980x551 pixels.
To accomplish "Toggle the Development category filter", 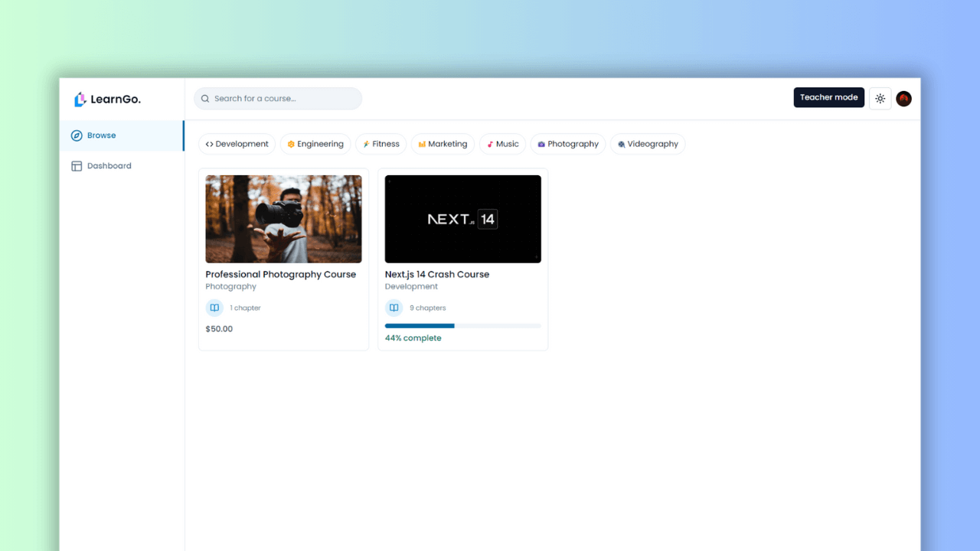I will click(237, 144).
